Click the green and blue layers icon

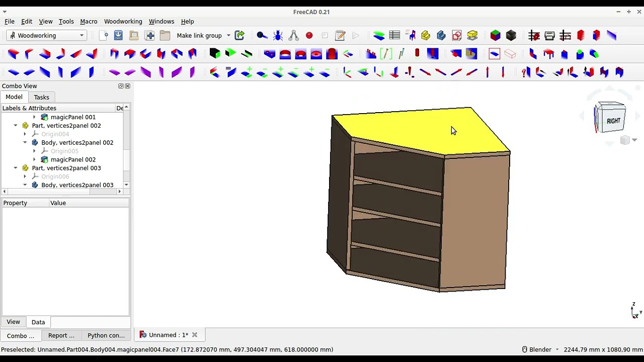(379, 35)
